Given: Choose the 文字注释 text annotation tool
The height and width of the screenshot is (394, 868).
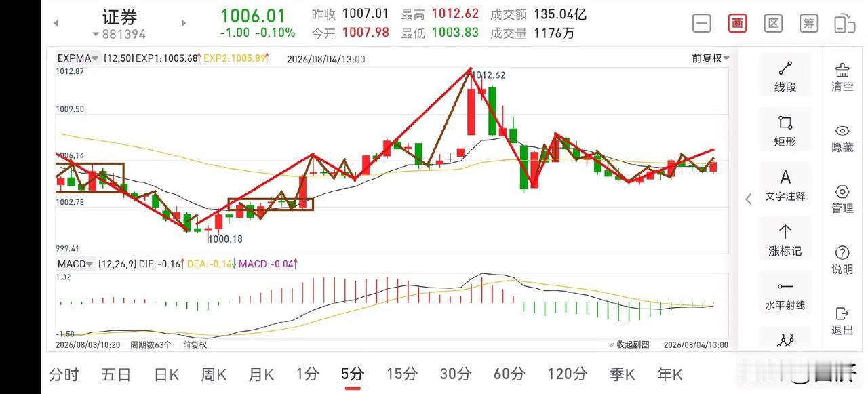Looking at the screenshot, I should pyautogui.click(x=785, y=186).
